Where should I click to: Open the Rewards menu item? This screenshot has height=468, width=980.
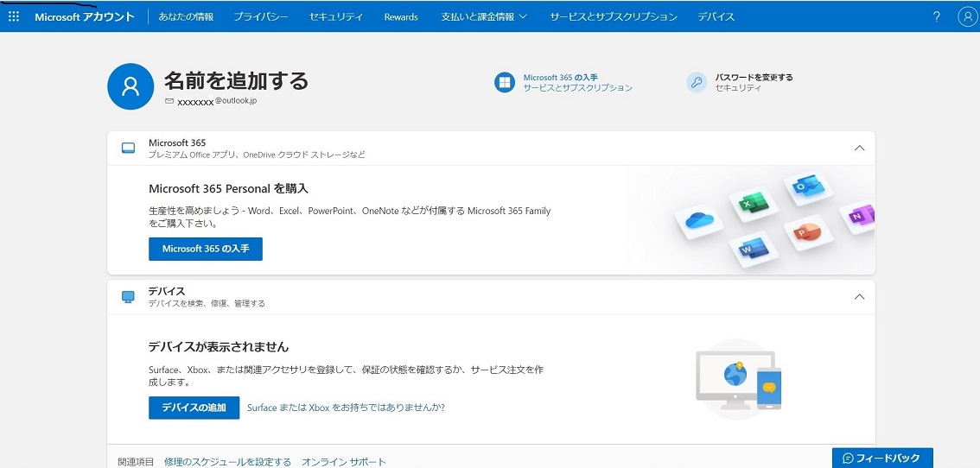401,17
